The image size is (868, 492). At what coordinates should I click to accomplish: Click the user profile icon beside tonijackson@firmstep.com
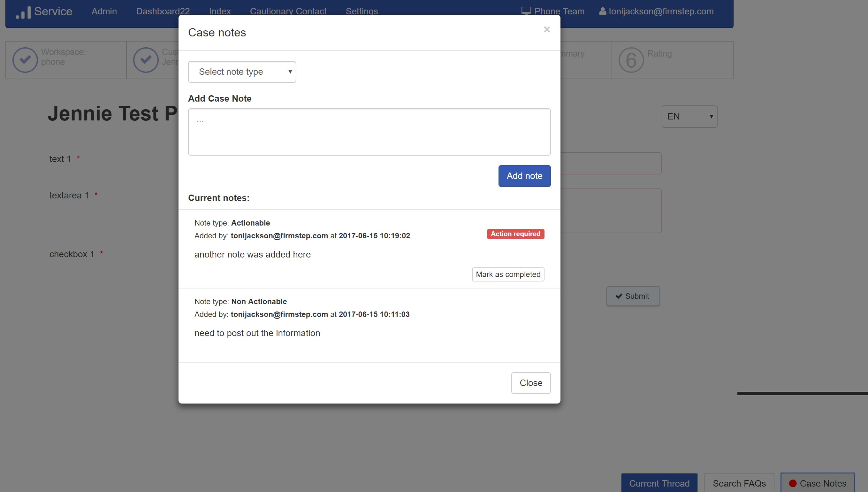(x=602, y=11)
